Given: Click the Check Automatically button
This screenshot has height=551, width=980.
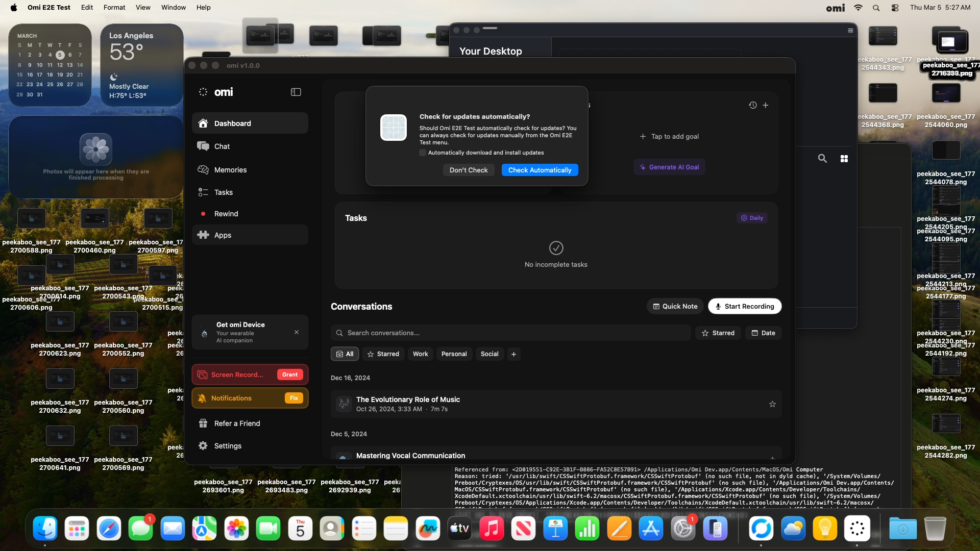Looking at the screenshot, I should [x=540, y=170].
